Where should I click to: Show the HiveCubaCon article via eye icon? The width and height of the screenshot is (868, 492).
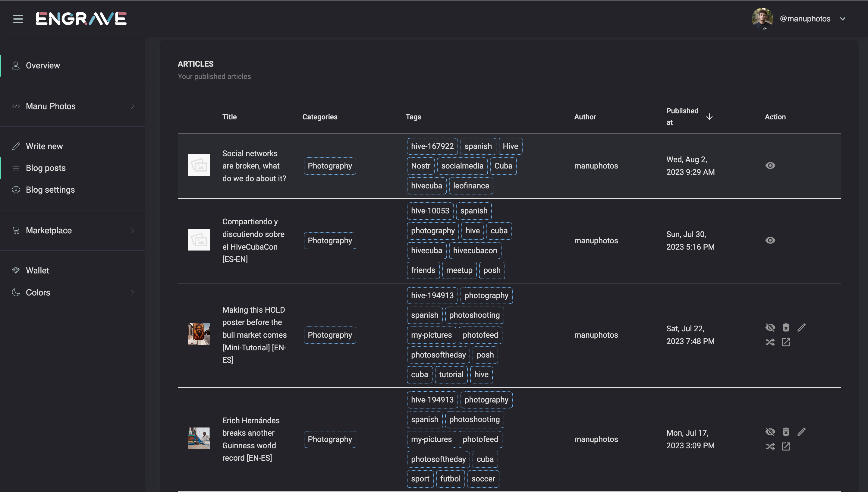(x=770, y=240)
